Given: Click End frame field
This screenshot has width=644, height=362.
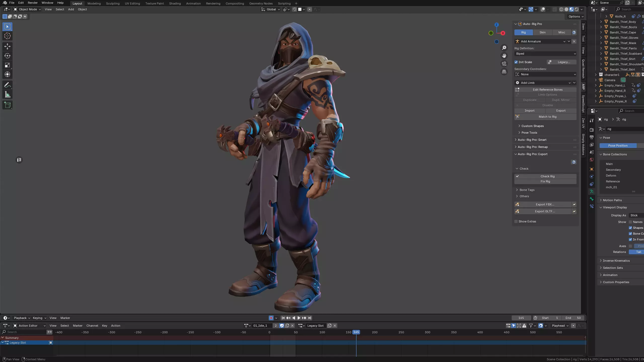Looking at the screenshot, I should (x=573, y=318).
